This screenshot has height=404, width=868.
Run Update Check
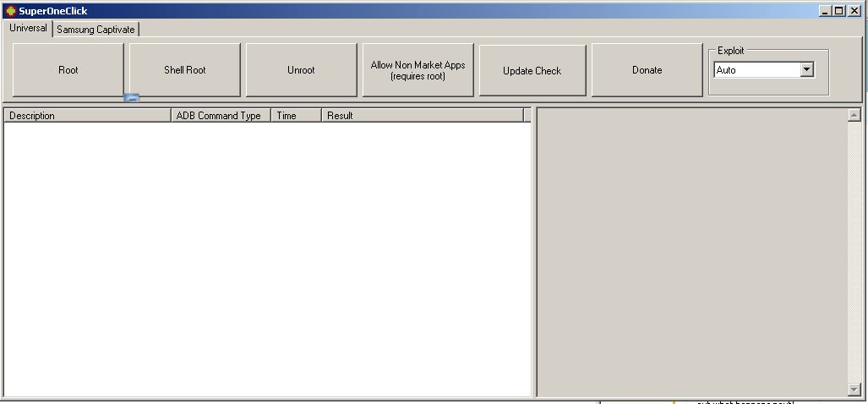tap(532, 71)
